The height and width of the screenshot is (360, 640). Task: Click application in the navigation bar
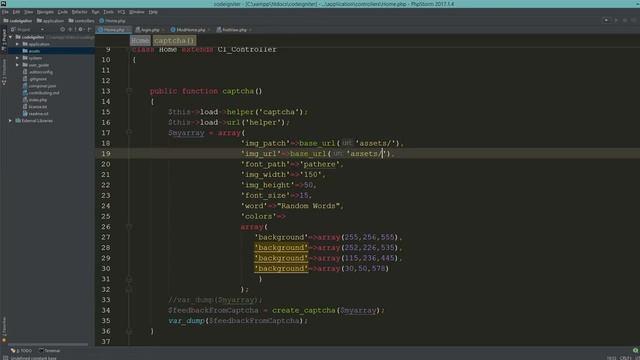50,20
